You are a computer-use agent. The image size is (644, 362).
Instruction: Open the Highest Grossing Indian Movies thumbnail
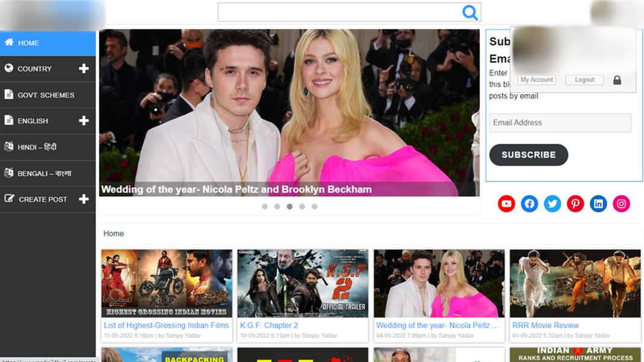click(167, 283)
